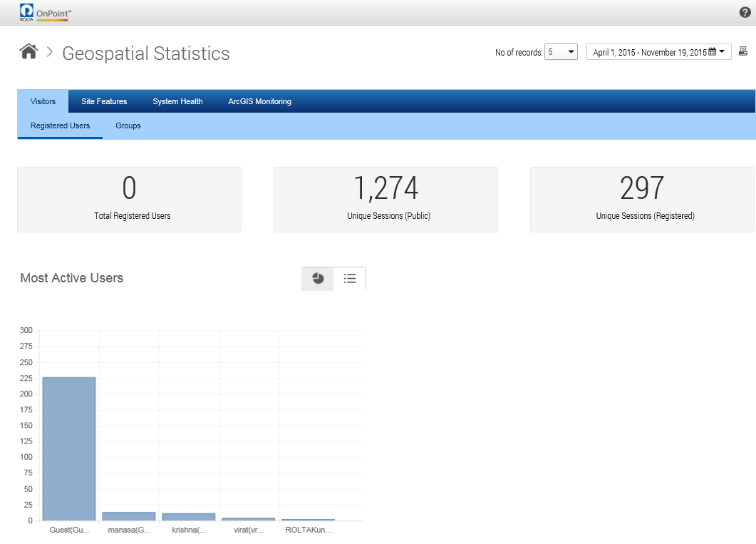Click the Home icon in breadcrumb
The width and height of the screenshot is (756, 544).
click(x=28, y=52)
